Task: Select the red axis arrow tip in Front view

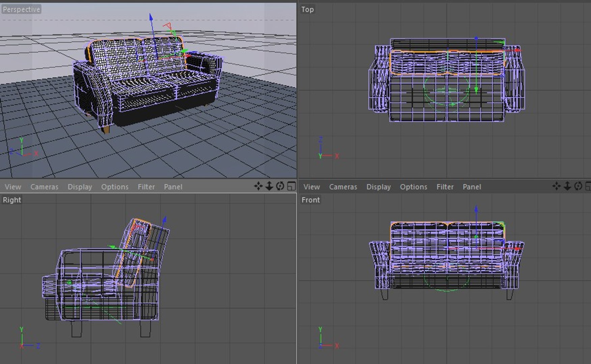Action: coord(517,249)
